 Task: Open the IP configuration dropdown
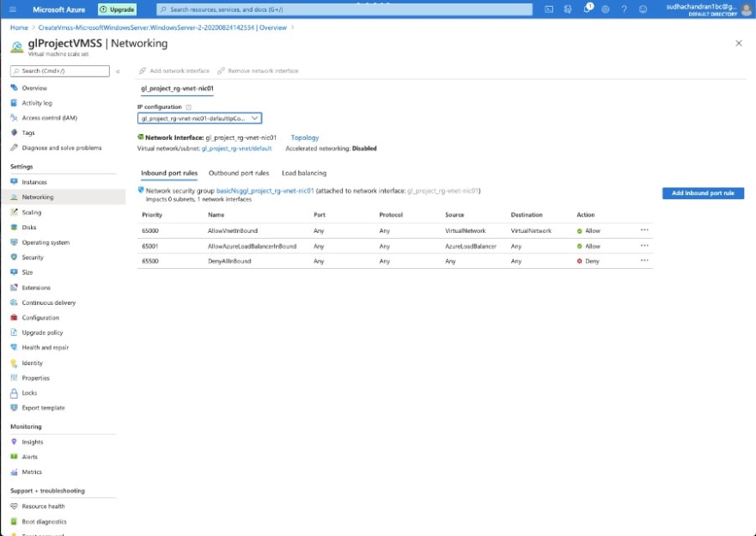(199, 118)
